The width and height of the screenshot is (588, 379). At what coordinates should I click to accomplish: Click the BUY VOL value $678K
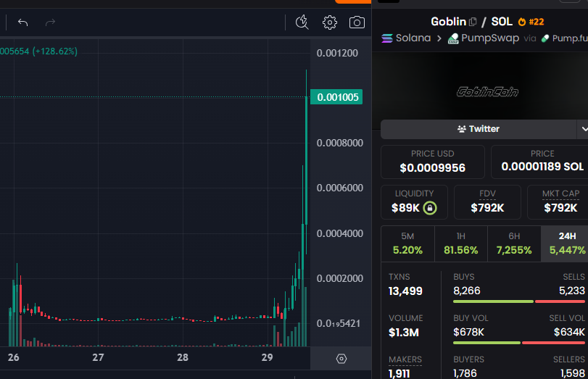[x=468, y=332]
